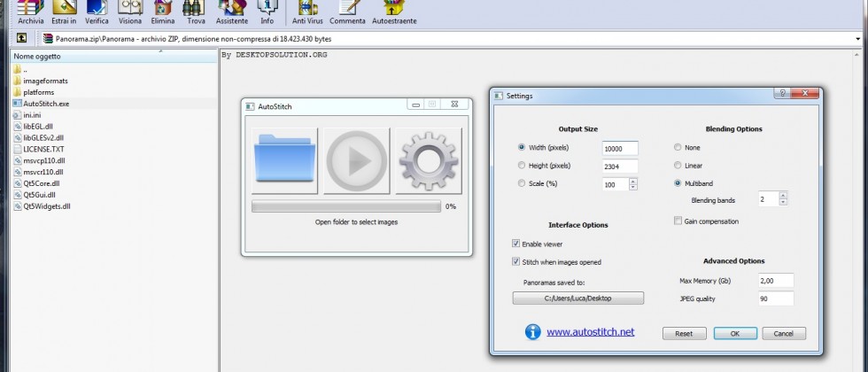Click the gear settings icon in AutoStitch
Screen dimensions: 868x372
coord(428,160)
